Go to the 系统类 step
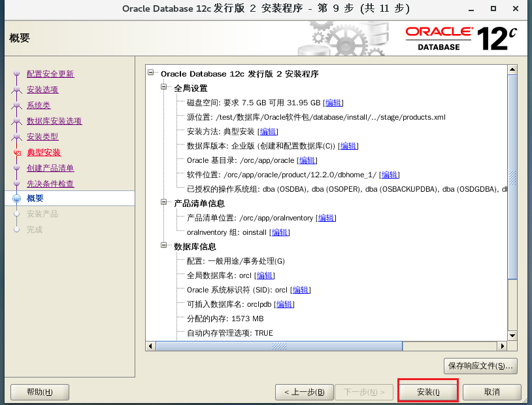 click(x=39, y=105)
